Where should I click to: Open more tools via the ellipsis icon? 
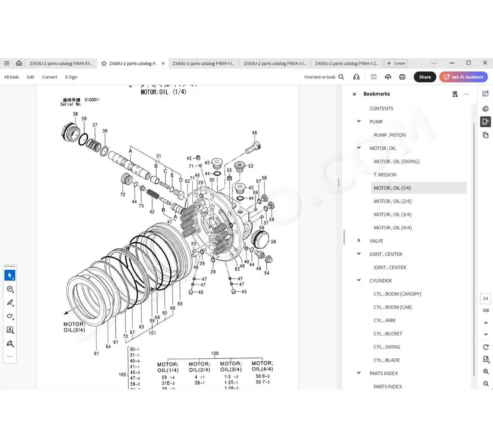coord(10,356)
